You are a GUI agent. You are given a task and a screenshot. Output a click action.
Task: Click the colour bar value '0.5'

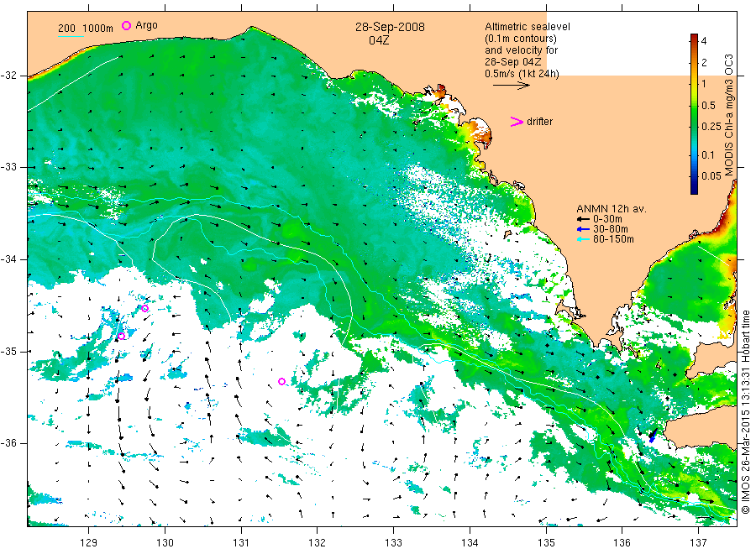(708, 106)
